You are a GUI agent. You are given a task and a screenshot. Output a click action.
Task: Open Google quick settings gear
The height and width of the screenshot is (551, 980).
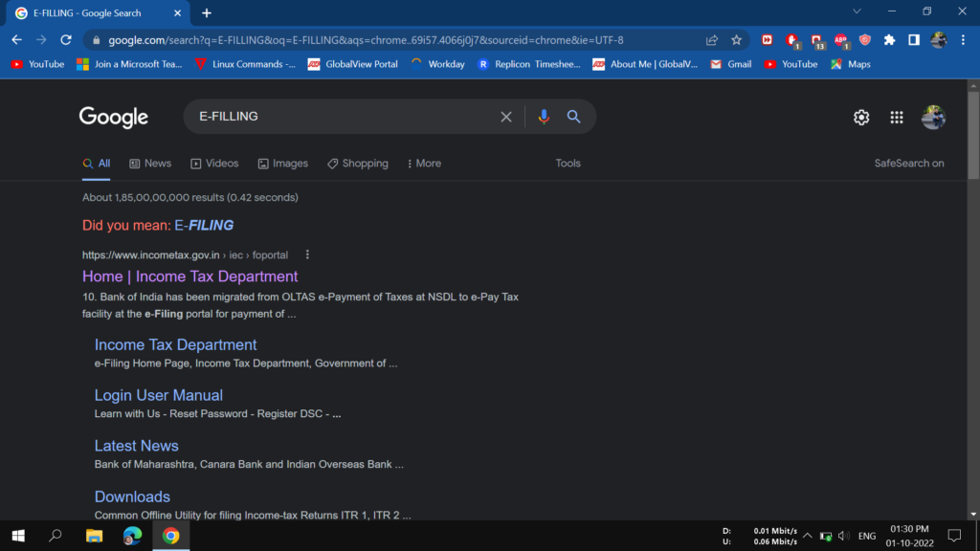(861, 118)
